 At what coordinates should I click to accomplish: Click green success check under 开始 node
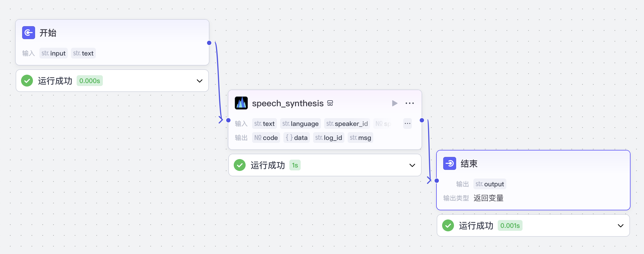pyautogui.click(x=27, y=81)
